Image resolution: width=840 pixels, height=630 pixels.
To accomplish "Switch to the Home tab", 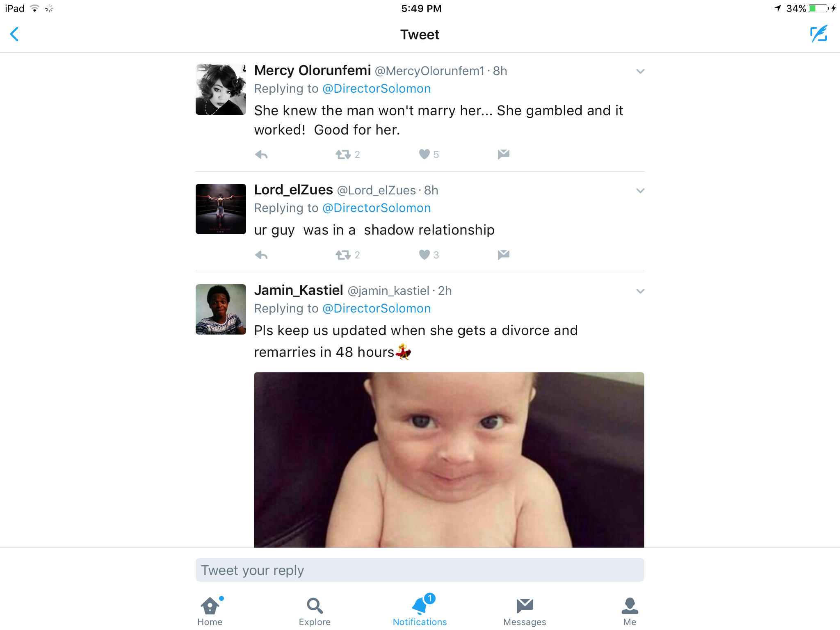I will coord(210,611).
